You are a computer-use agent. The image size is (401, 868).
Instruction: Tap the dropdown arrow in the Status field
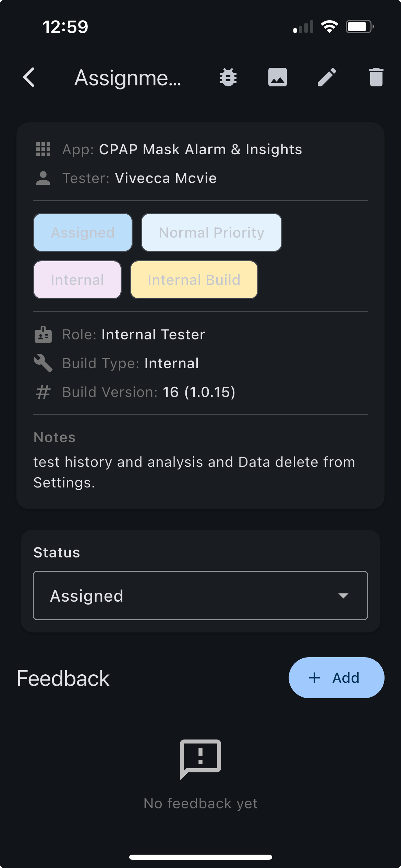tap(344, 595)
